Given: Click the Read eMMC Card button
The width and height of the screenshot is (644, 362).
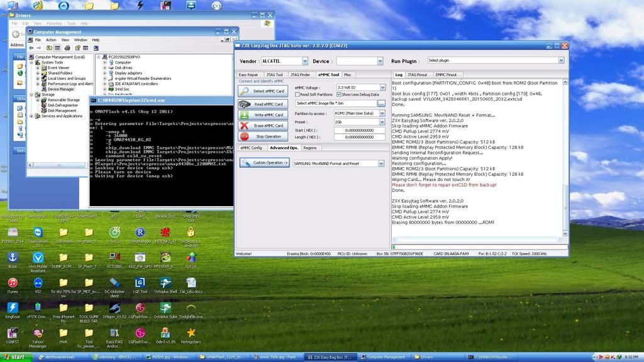Looking at the screenshot, I should tap(263, 104).
